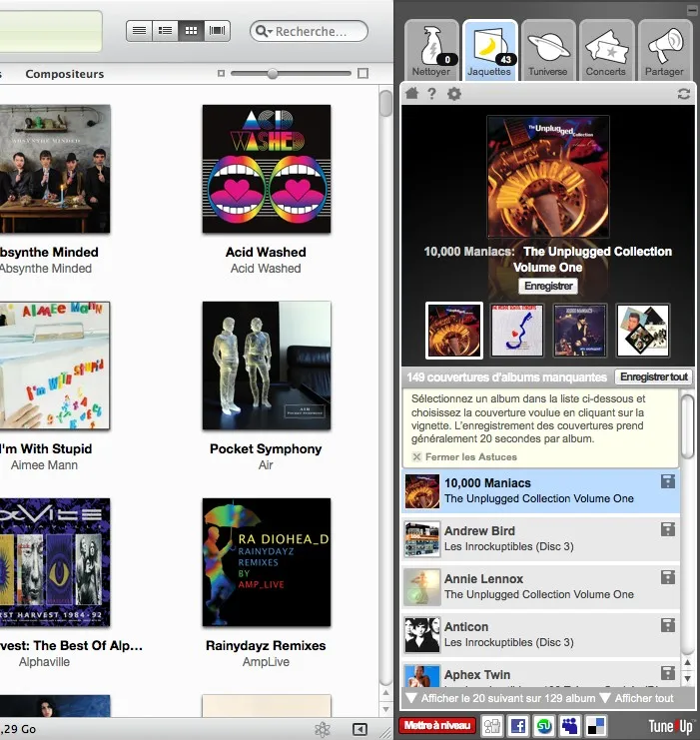The width and height of the screenshot is (700, 740).
Task: Open TuneUp settings gear
Action: click(453, 94)
